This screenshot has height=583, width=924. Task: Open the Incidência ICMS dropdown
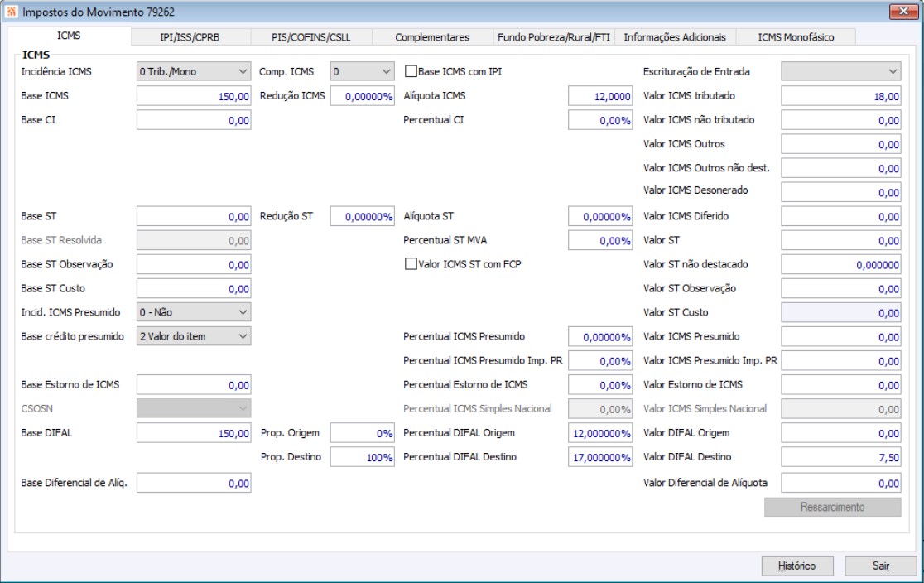coord(194,71)
